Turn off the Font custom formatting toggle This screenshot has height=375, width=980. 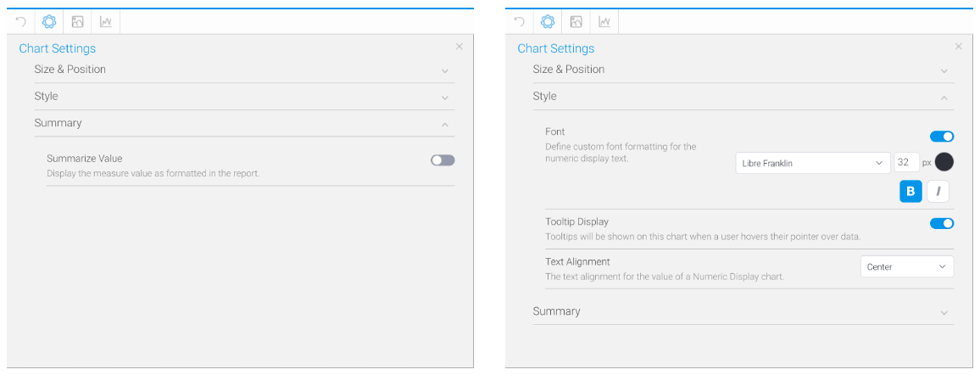[x=942, y=137]
